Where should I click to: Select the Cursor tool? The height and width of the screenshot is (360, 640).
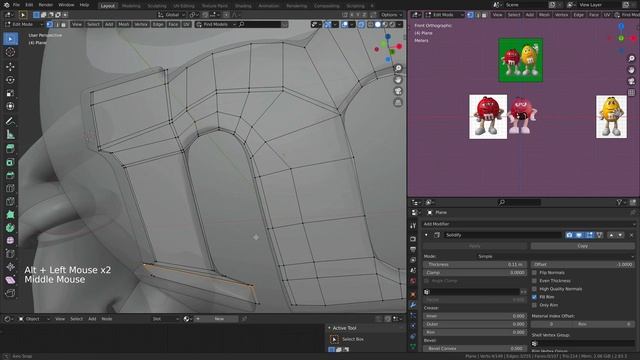(x=10, y=52)
